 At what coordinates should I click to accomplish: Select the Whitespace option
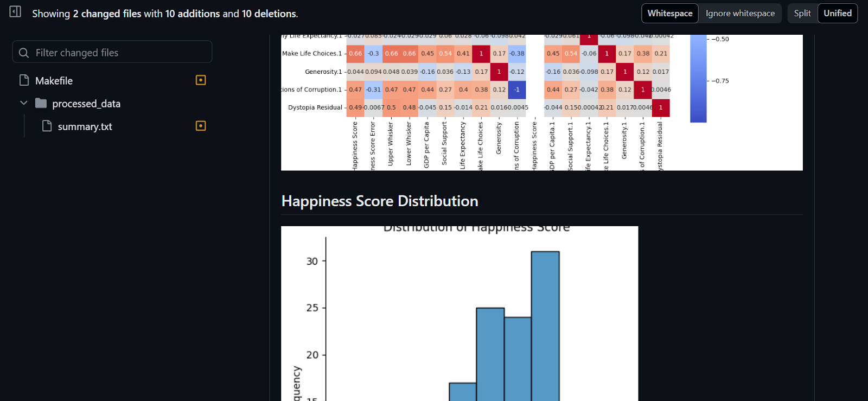670,14
